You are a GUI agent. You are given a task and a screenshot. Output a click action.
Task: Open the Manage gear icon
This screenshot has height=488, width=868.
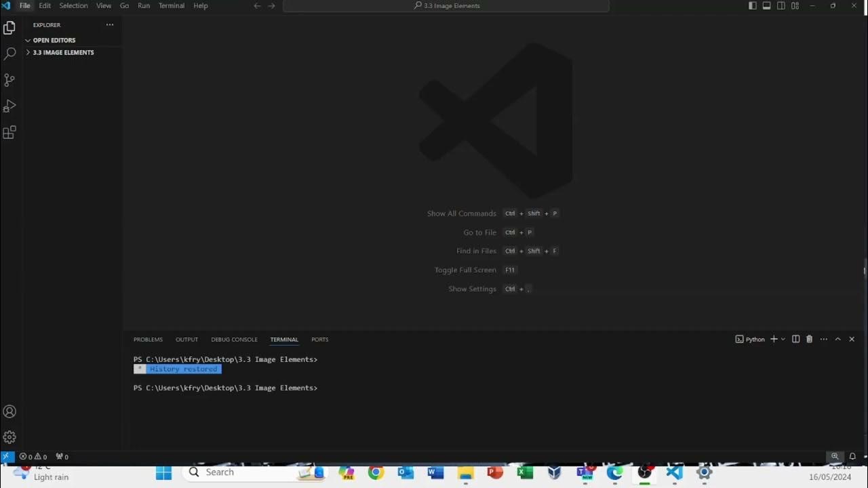click(x=9, y=438)
